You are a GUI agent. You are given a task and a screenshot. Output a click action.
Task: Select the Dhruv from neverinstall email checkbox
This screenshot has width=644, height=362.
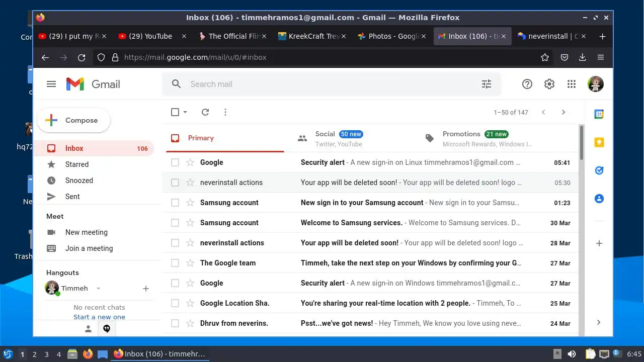(x=175, y=323)
